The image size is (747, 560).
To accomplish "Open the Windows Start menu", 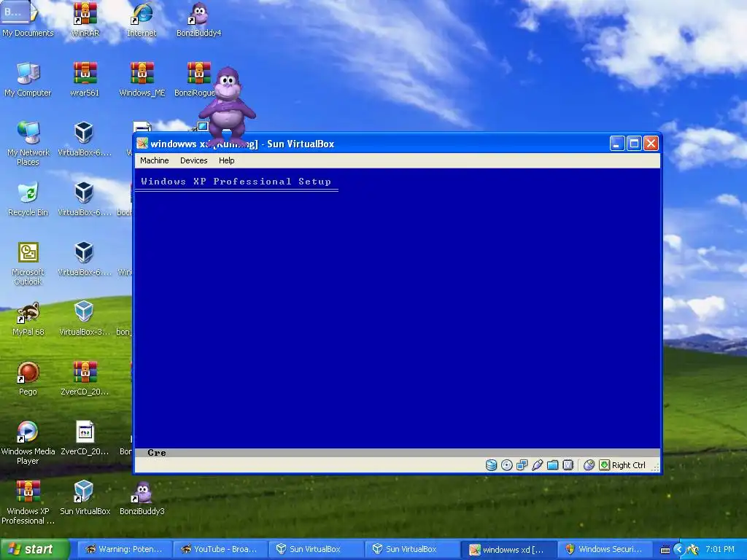I will [x=34, y=549].
